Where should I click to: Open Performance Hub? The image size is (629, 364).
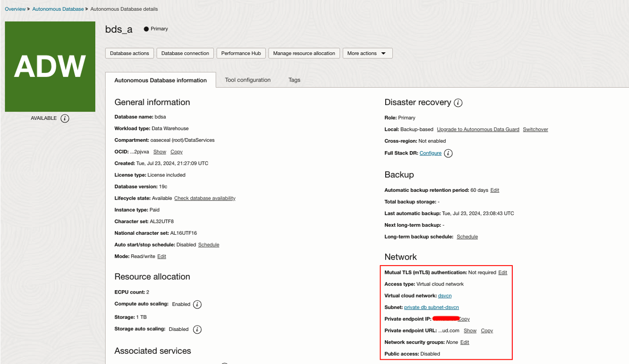coord(241,53)
